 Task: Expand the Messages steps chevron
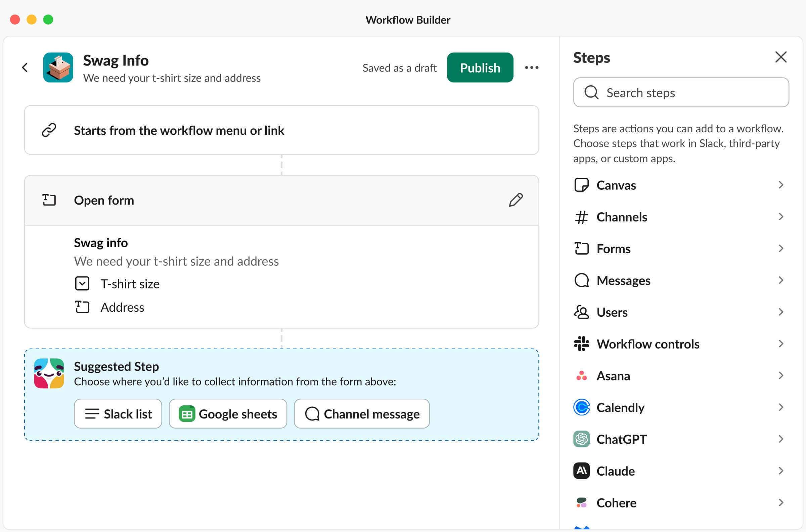pos(781,280)
